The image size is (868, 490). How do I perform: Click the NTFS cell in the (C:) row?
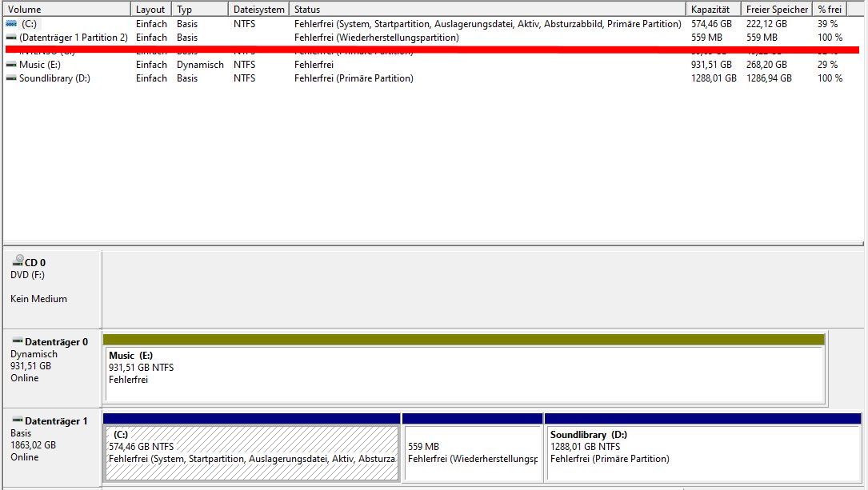(244, 24)
